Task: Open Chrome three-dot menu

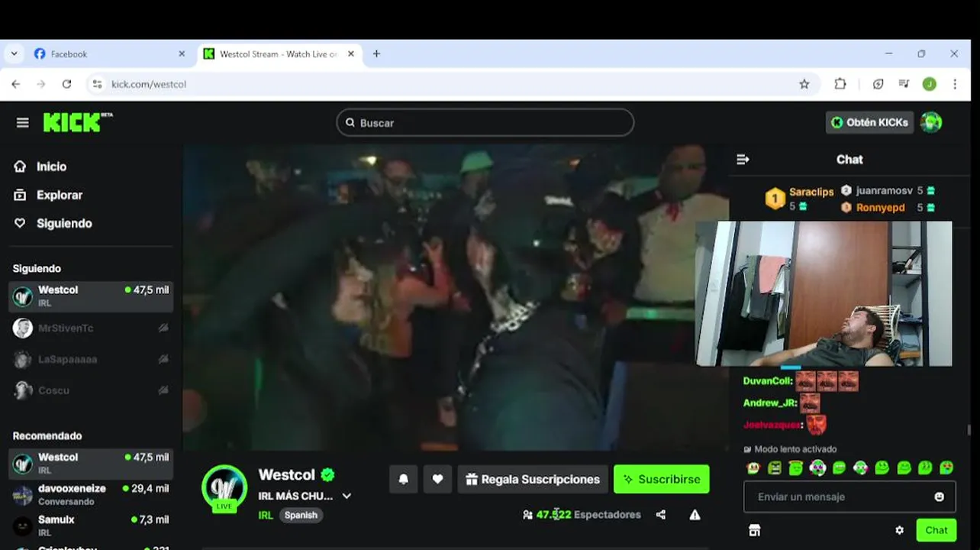Action: pos(955,84)
